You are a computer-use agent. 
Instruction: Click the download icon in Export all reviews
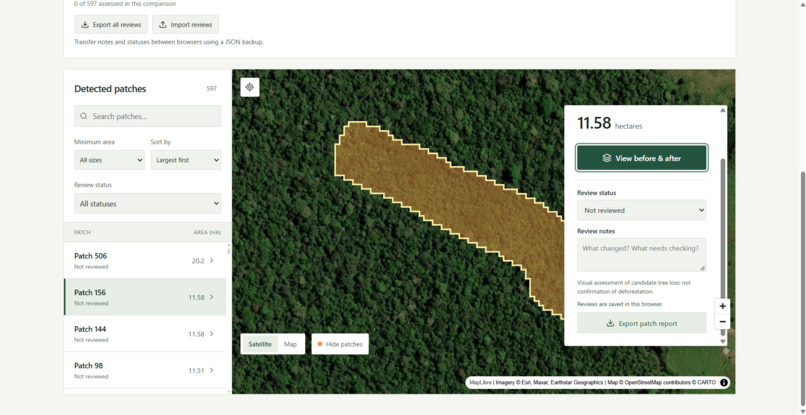point(85,25)
